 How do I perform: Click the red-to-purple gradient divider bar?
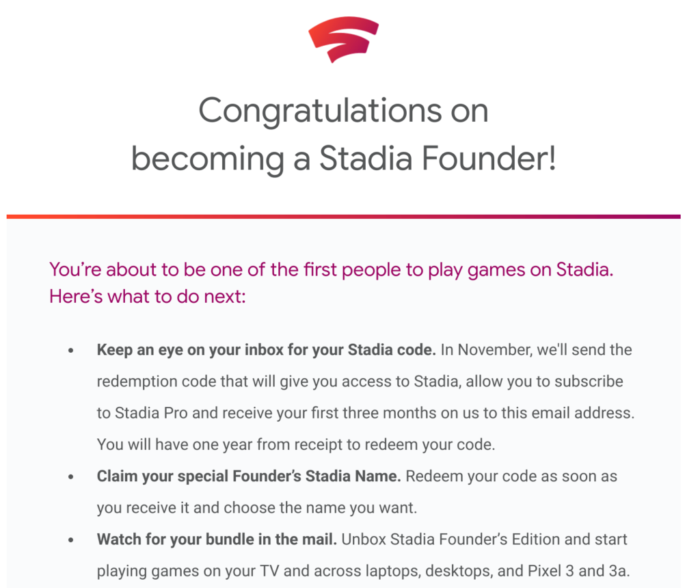coord(343,217)
